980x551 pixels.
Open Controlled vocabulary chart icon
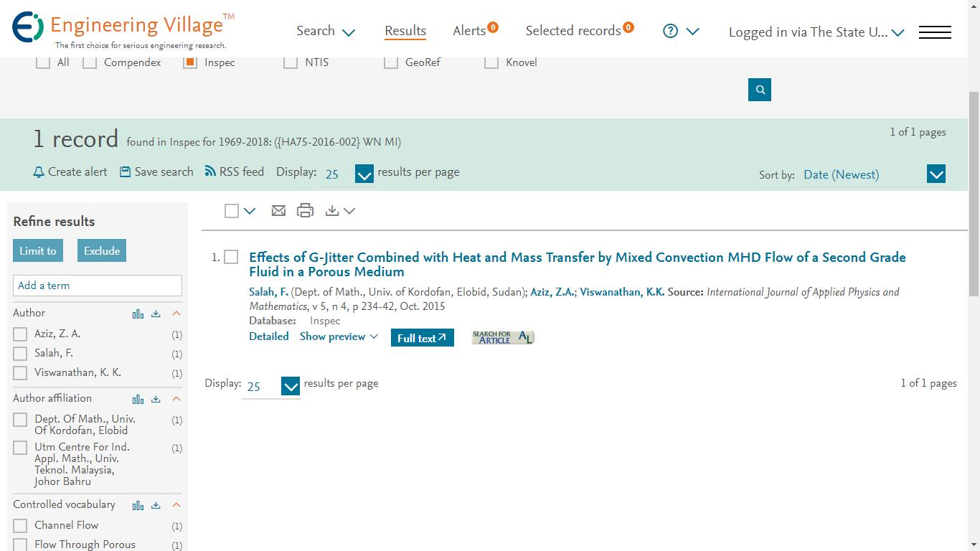coord(138,505)
